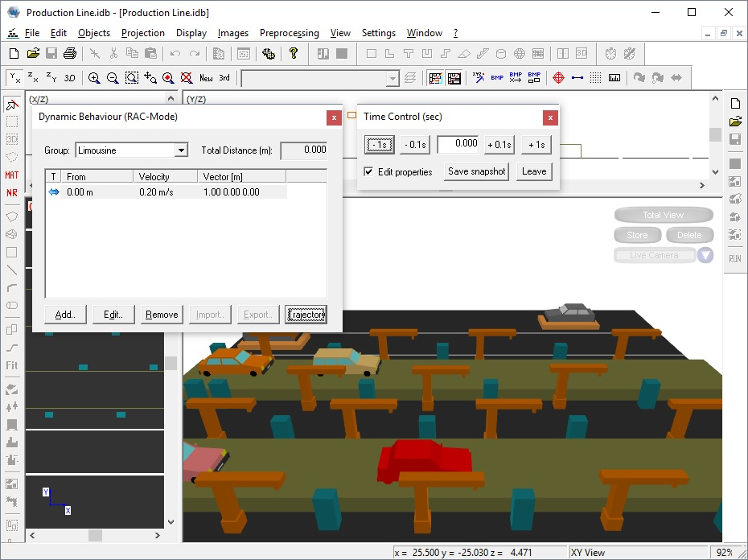
Task: Click the Save snapshot button
Action: click(x=476, y=171)
